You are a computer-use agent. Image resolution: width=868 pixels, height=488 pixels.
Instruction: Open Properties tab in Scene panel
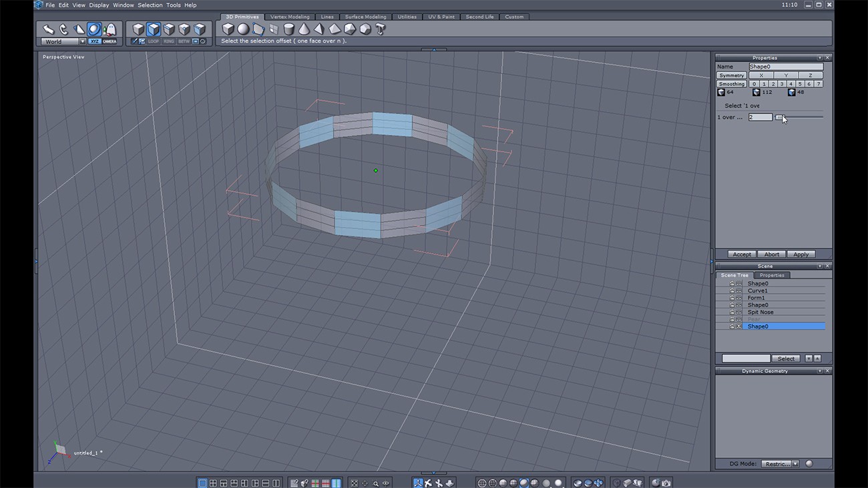coord(772,275)
